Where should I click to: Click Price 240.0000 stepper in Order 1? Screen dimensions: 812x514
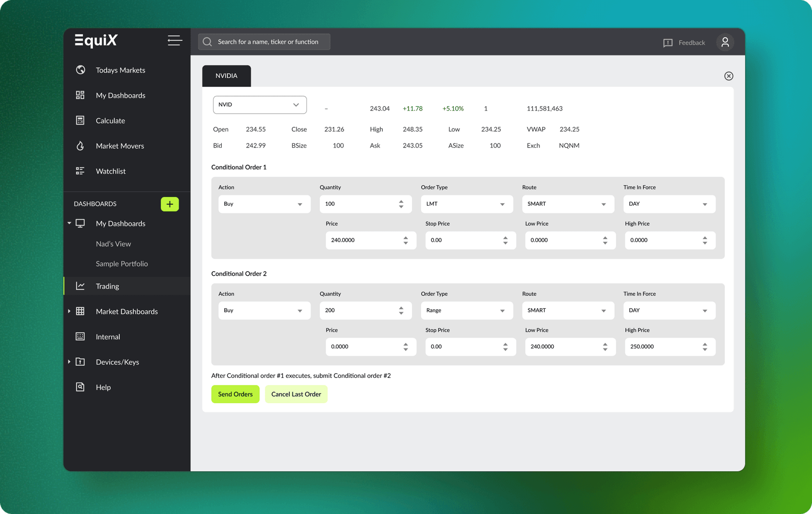point(405,240)
